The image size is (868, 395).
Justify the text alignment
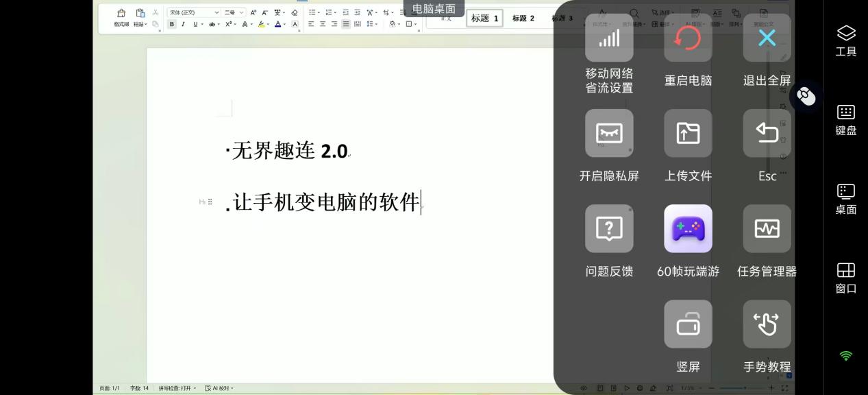346,24
